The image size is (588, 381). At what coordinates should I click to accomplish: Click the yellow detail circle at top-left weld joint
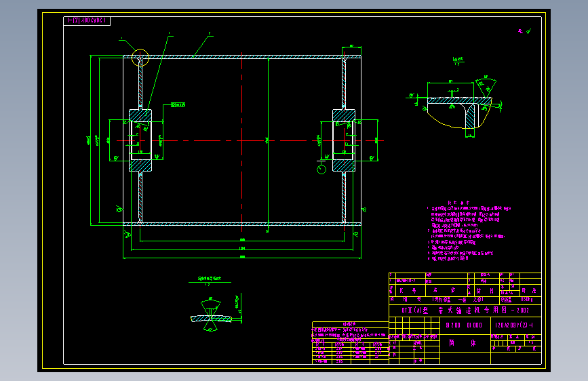[x=140, y=58]
